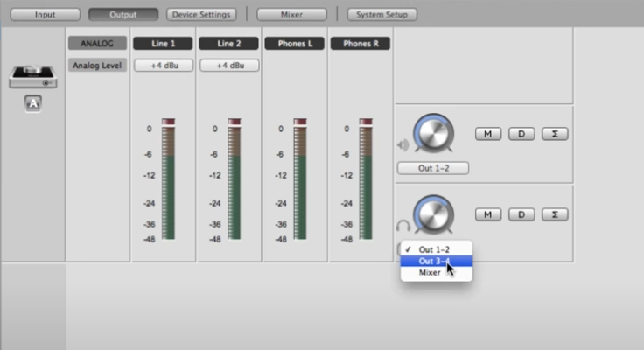
Task: Sum headphone output to mono with Σ
Action: (555, 214)
